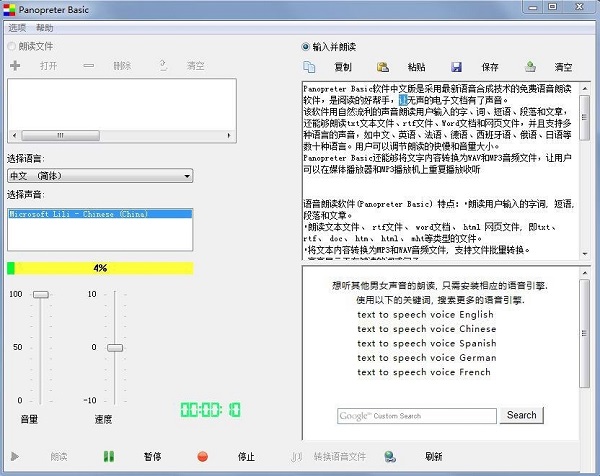Click the copy icon above the text area
This screenshot has height=476, width=600.
pos(309,67)
